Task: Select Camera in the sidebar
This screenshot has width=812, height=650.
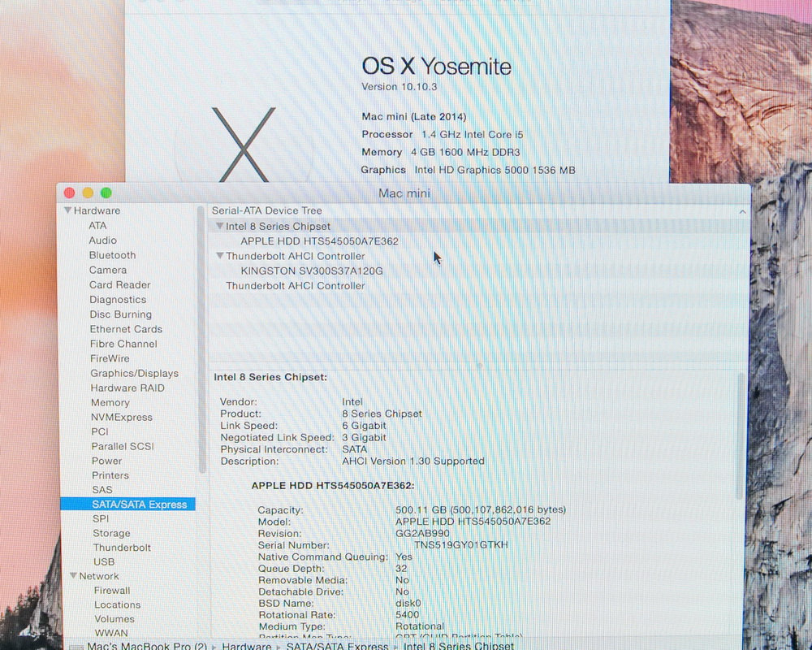Action: point(108,270)
